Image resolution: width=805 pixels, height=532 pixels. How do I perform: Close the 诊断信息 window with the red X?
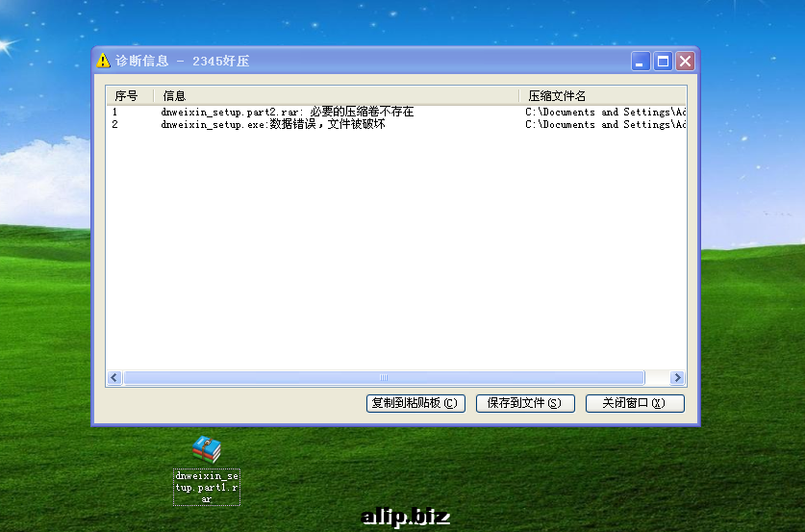pos(685,62)
